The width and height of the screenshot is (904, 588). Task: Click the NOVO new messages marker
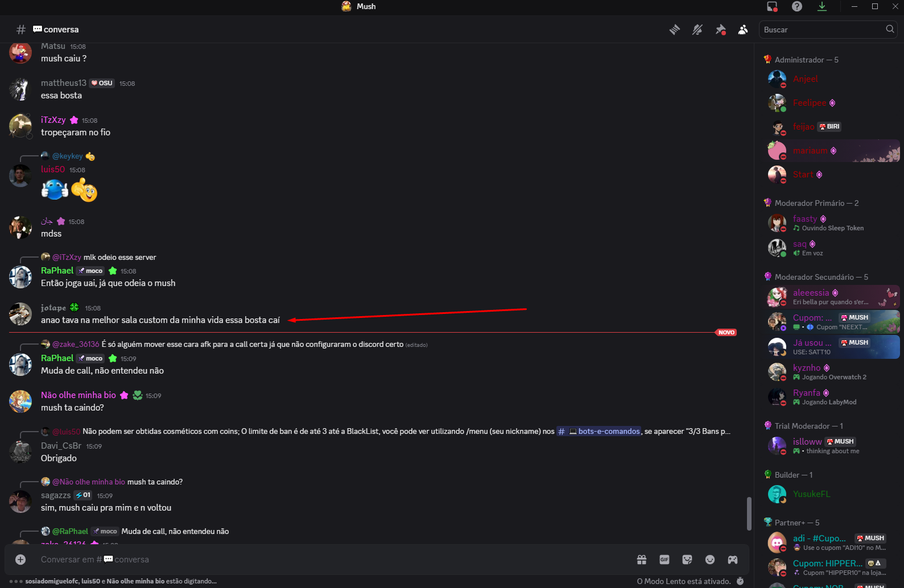726,332
